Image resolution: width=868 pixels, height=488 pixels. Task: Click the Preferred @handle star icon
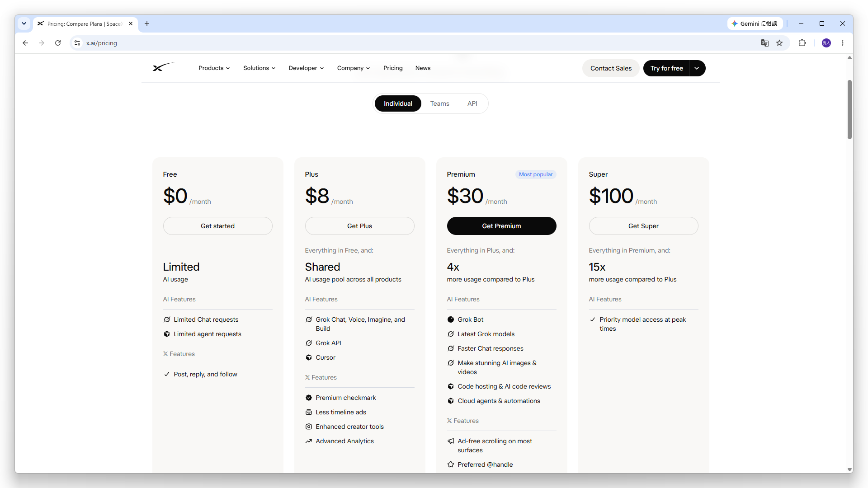pos(451,465)
